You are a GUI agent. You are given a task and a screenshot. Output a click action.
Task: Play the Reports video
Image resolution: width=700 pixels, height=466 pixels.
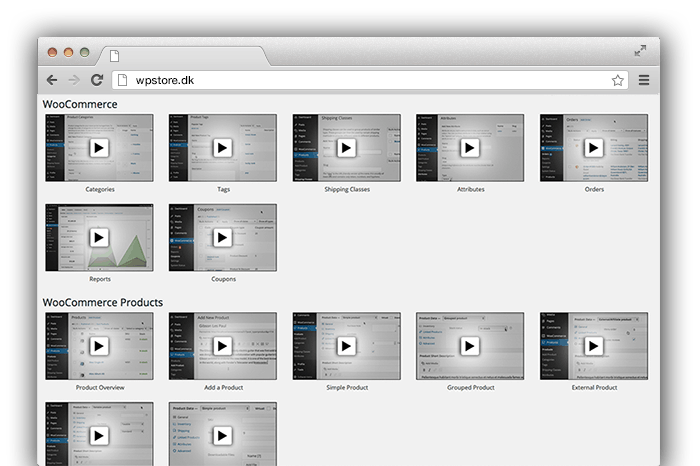(99, 237)
